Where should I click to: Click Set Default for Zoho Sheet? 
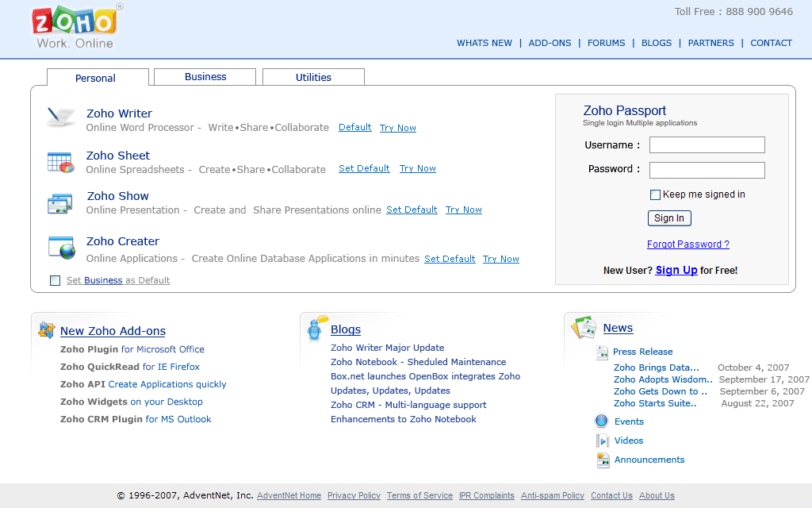364,168
